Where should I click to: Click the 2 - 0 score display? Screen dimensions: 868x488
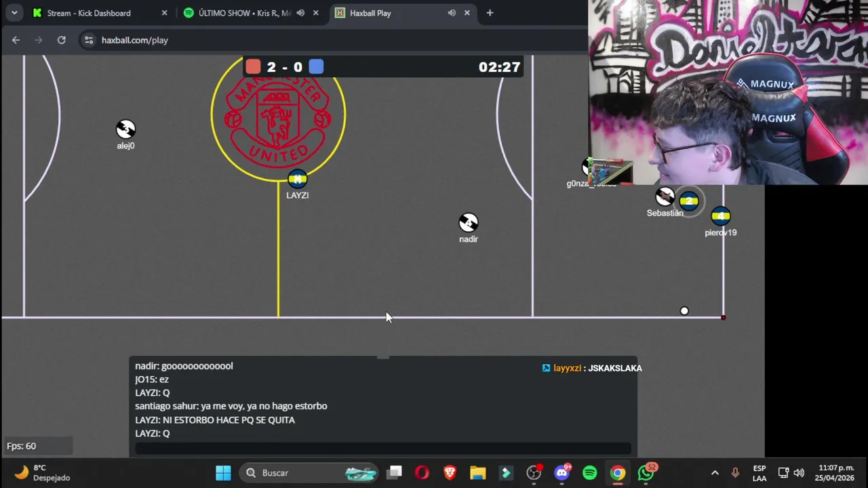pyautogui.click(x=284, y=66)
